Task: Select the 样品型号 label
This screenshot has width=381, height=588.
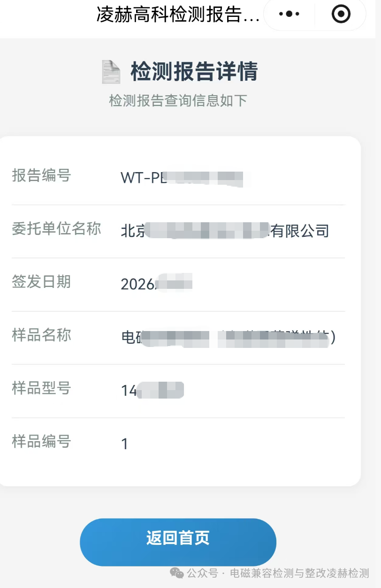Action: tap(41, 388)
